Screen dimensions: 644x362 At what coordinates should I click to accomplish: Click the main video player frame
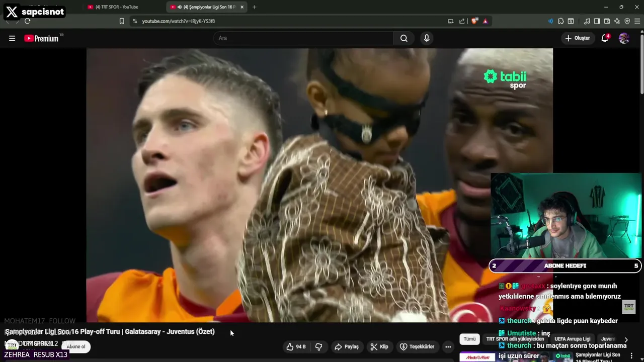[319, 185]
